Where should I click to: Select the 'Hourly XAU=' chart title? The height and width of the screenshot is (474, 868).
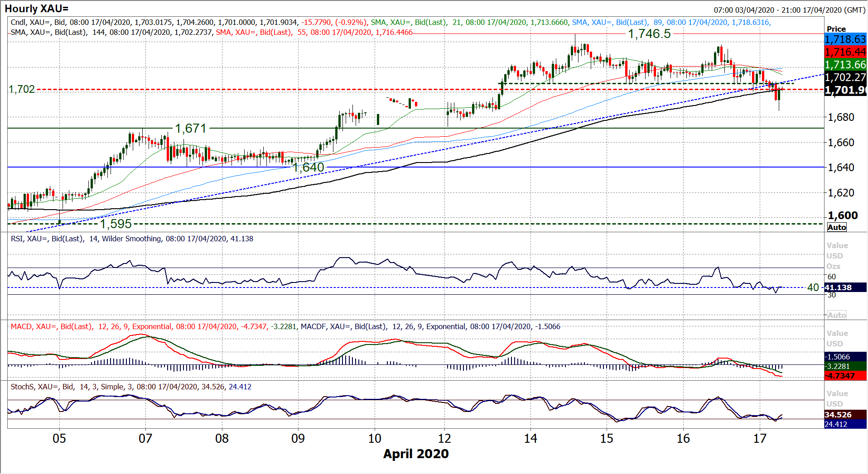37,9
